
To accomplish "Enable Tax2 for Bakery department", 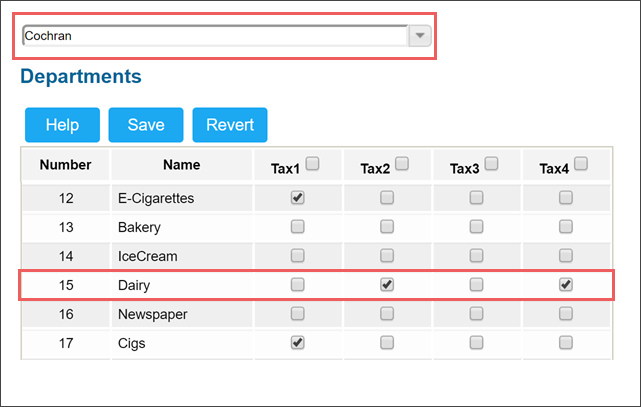I will tap(387, 226).
